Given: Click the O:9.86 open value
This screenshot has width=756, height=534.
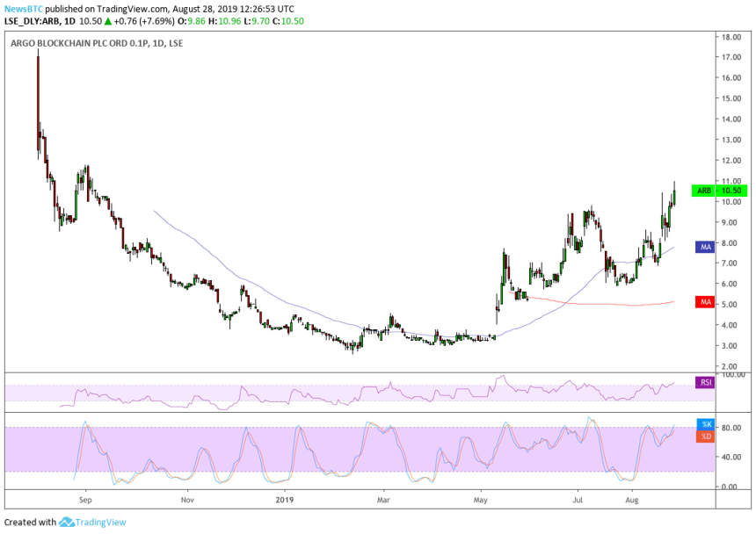Looking at the screenshot, I should [x=192, y=21].
